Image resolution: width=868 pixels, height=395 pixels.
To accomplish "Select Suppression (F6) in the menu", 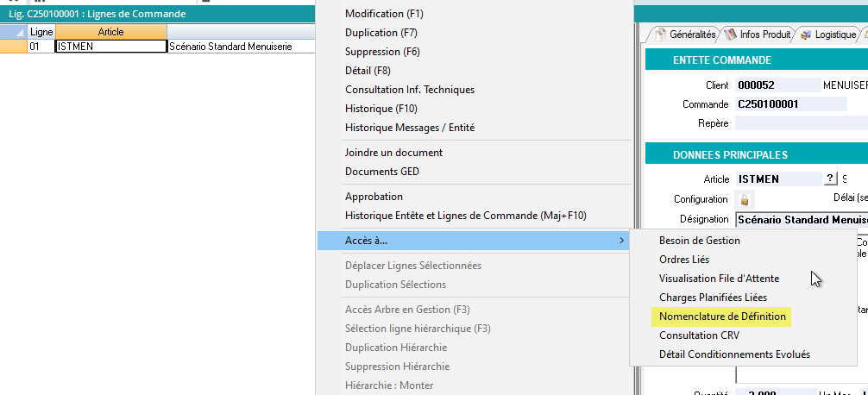I will point(382,52).
